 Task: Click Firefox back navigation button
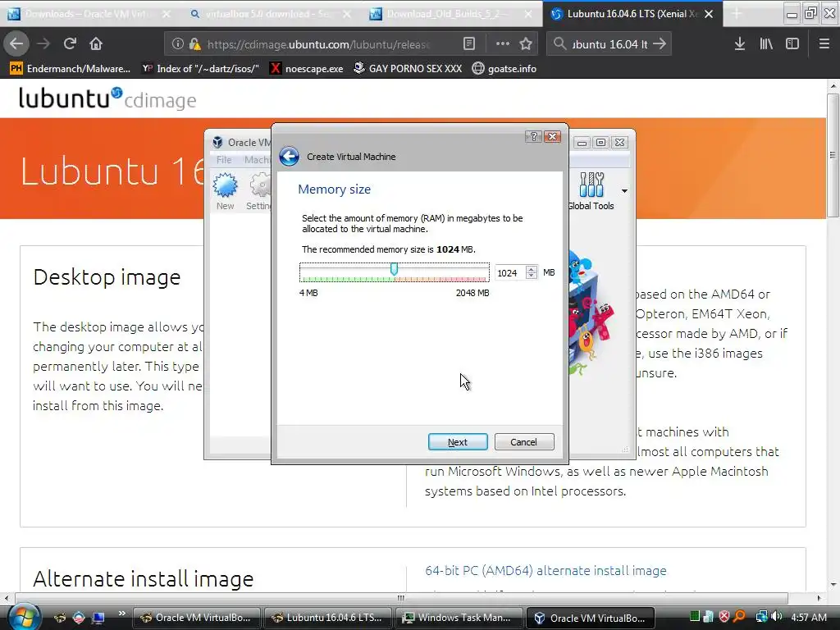pyautogui.click(x=16, y=44)
